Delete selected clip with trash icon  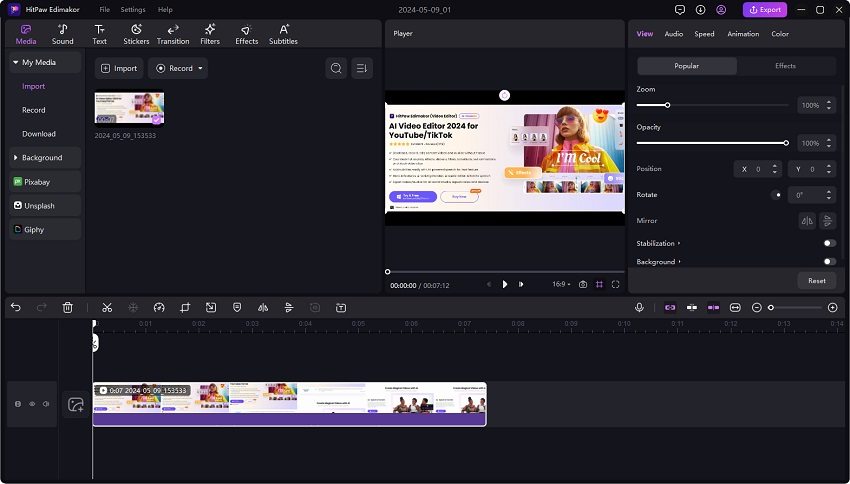coord(68,308)
